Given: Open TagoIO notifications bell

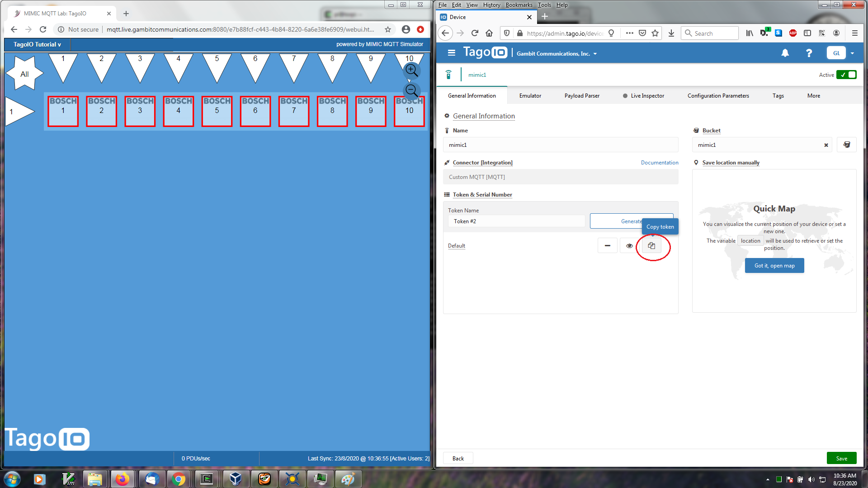Looking at the screenshot, I should pyautogui.click(x=785, y=53).
